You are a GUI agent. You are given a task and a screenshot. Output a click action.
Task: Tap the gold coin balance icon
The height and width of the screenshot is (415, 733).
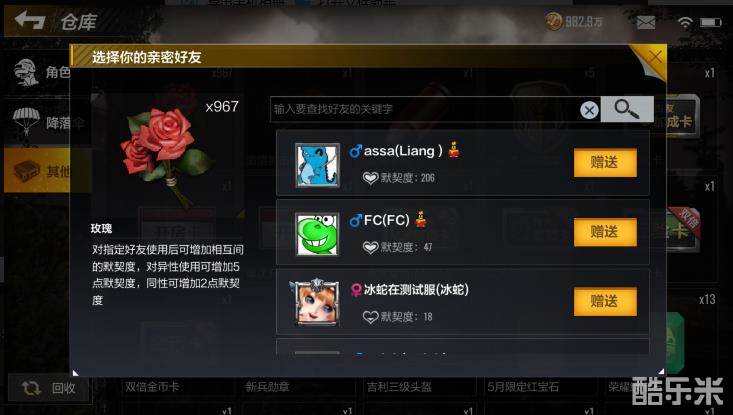point(553,21)
